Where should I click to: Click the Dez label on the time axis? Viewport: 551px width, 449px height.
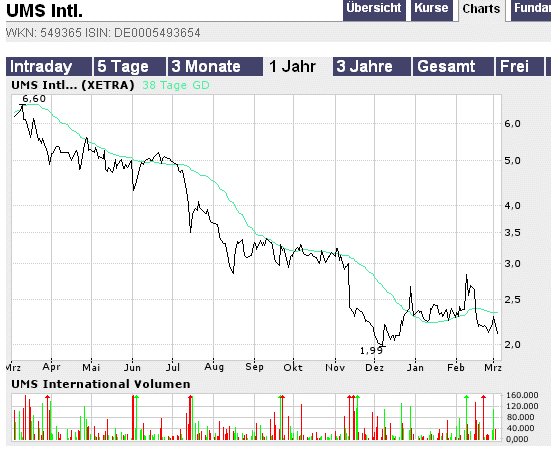point(374,367)
